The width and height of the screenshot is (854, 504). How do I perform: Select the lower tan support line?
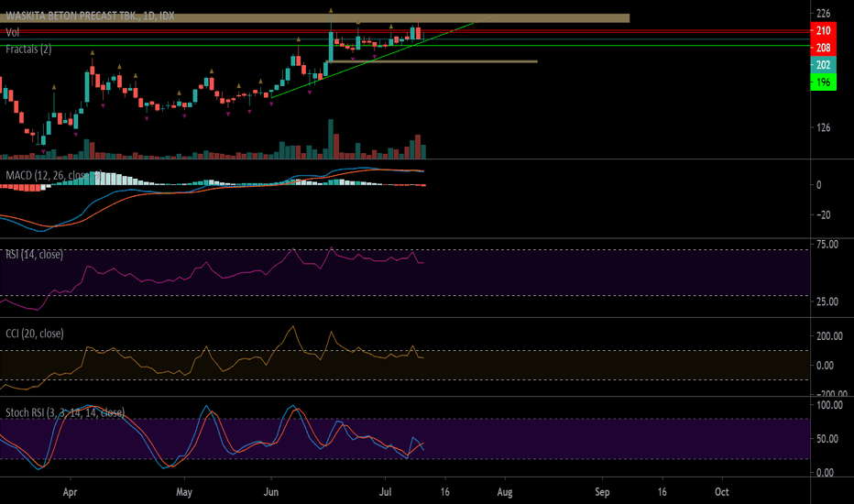coord(432,61)
